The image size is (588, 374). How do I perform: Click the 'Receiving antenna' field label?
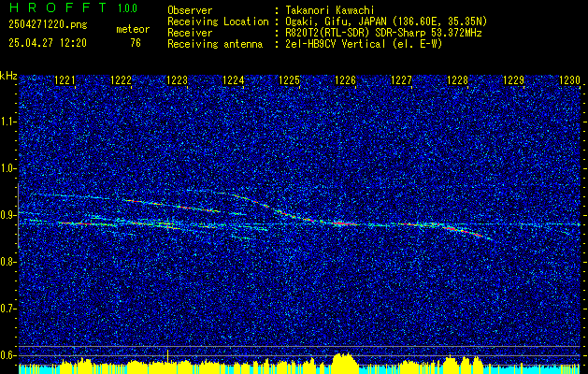[x=215, y=44]
